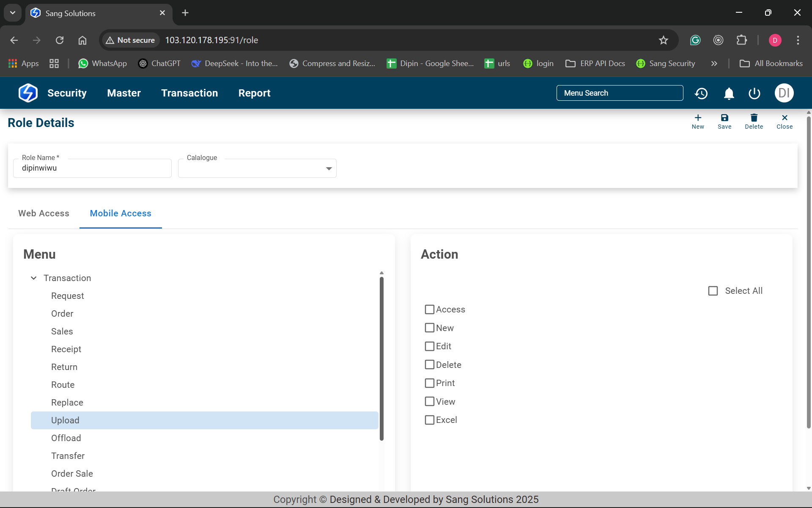Open the Calalogue dropdown
This screenshot has height=508, width=812.
pyautogui.click(x=329, y=168)
